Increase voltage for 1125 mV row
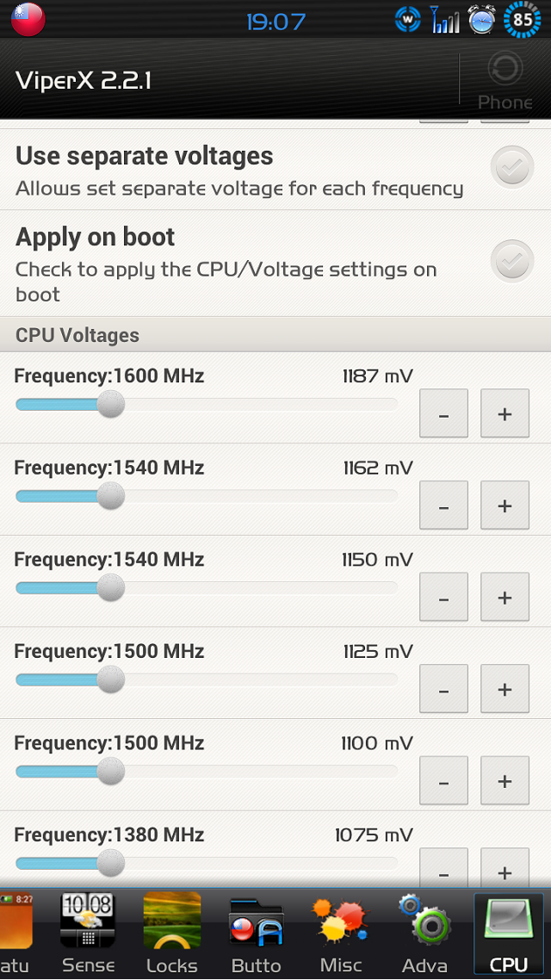This screenshot has height=980, width=551. [505, 689]
